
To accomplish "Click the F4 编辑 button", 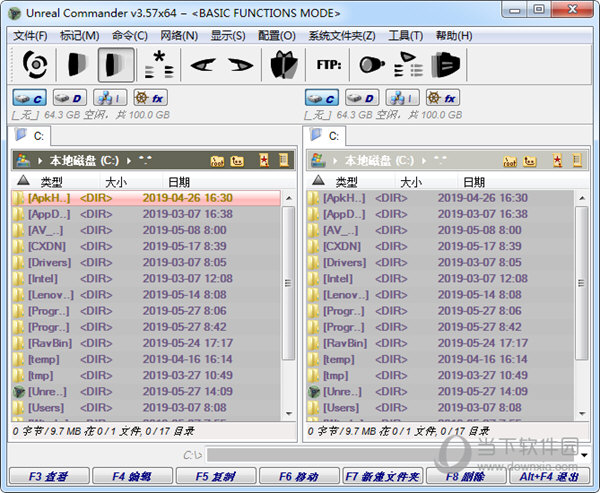I will (132, 476).
